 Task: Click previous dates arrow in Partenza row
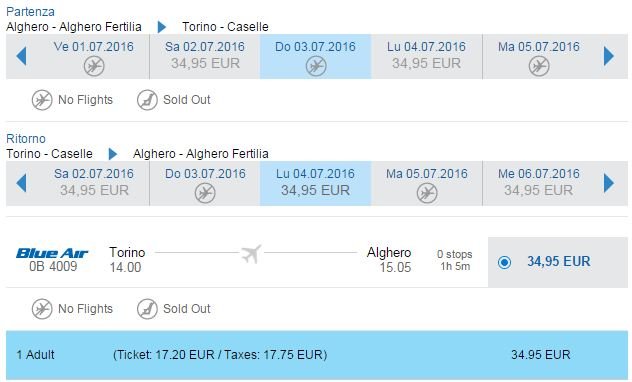click(21, 56)
